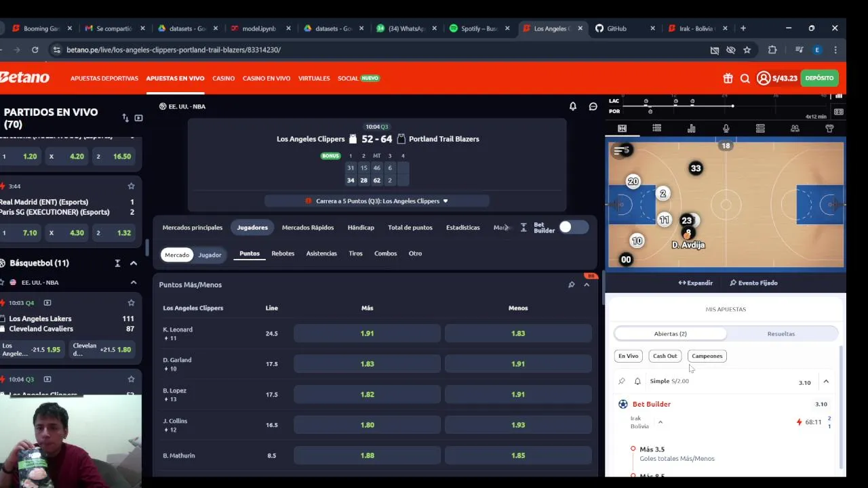
Task: Select the Rebotes subtab
Action: 283,253
